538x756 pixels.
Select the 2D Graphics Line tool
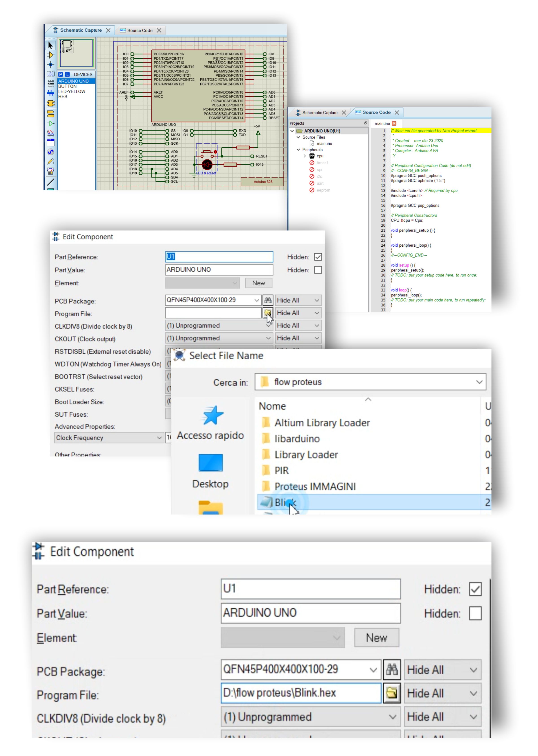click(50, 182)
